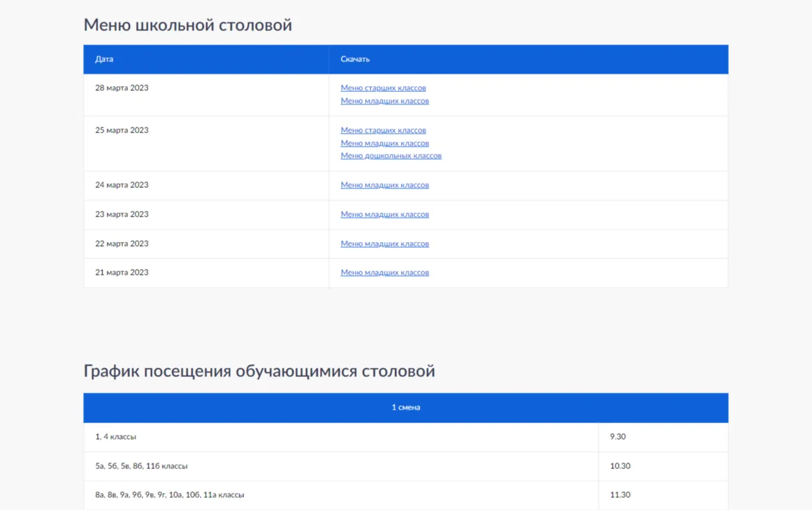
Task: Open 'Меню дошкольных классов' link
Action: [391, 155]
